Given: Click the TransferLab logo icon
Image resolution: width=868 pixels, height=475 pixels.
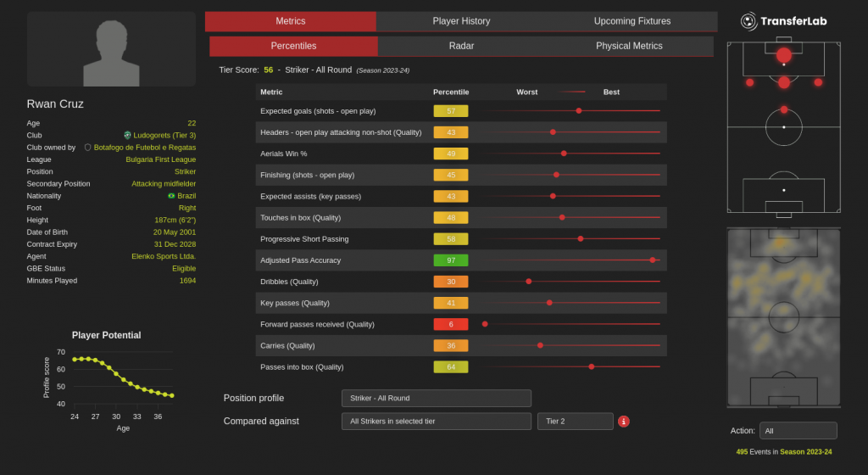Looking at the screenshot, I should pos(748,21).
